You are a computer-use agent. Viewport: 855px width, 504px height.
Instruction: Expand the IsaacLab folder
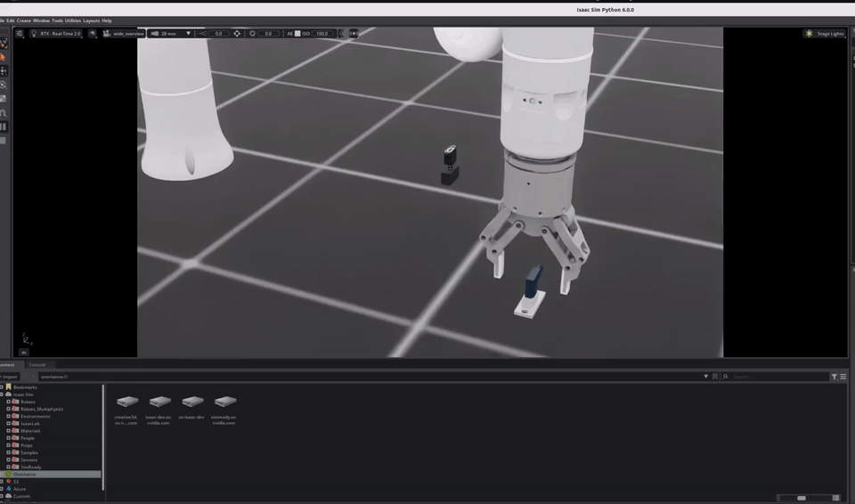click(x=8, y=423)
